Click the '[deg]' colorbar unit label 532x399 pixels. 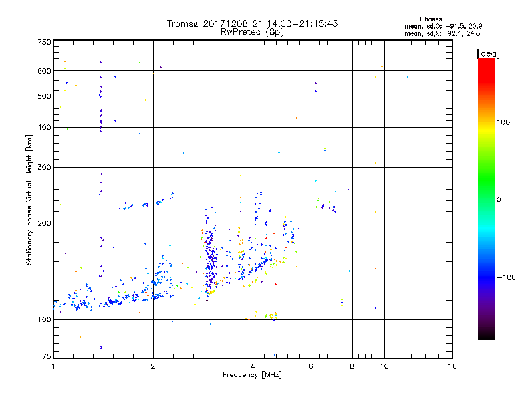coord(488,53)
